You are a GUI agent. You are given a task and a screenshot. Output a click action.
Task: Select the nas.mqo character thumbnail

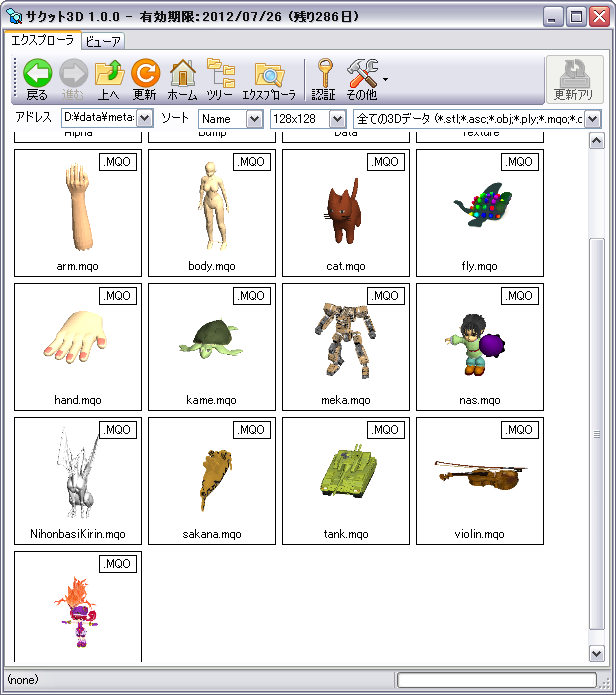tap(480, 347)
